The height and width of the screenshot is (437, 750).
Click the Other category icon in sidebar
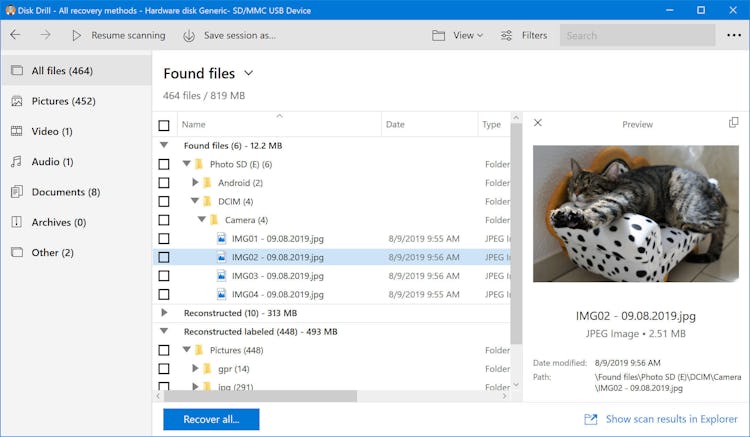coord(17,252)
